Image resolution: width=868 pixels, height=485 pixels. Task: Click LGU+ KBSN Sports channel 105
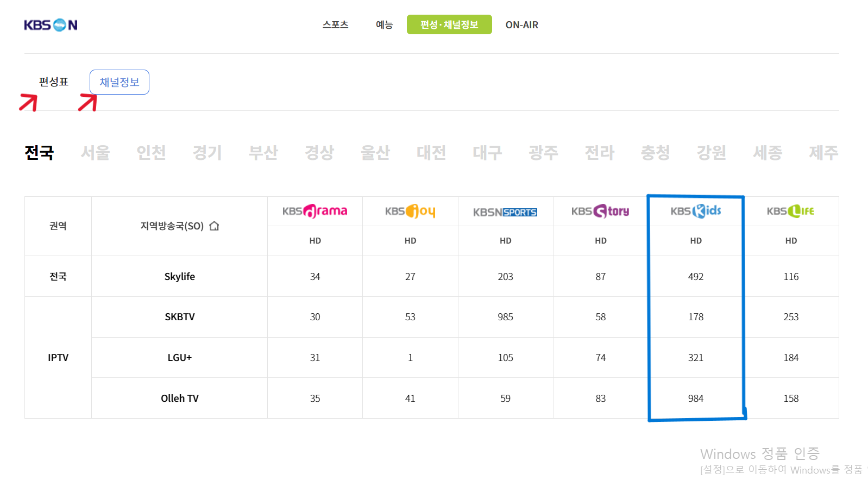505,357
